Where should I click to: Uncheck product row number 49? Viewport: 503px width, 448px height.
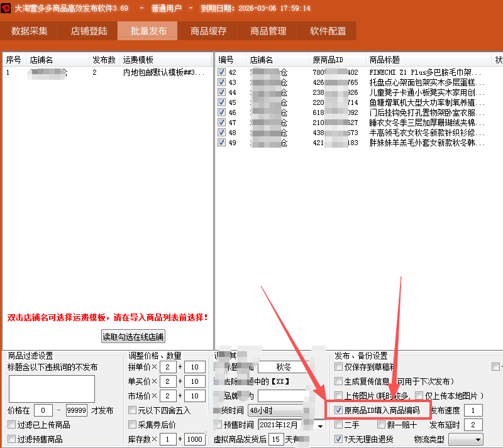click(x=221, y=143)
